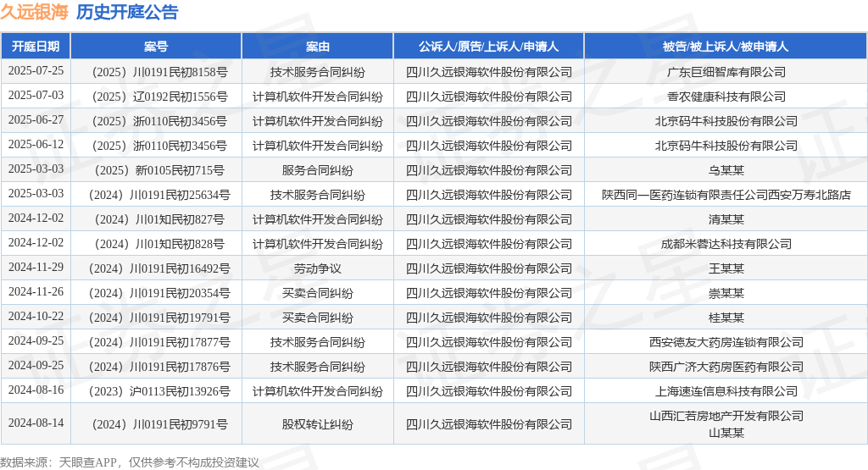Click case number (2024)川0191民初17876号

point(159,367)
